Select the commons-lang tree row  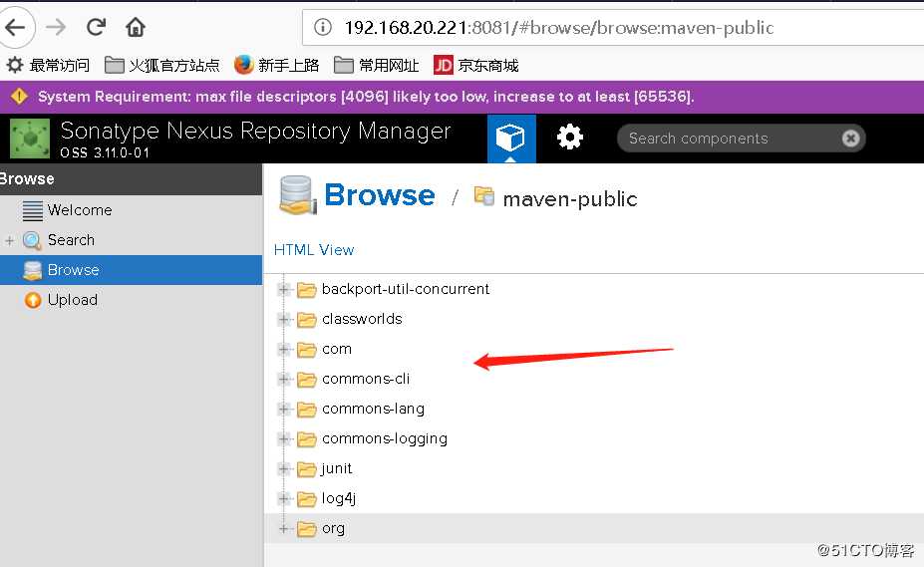[594, 409]
